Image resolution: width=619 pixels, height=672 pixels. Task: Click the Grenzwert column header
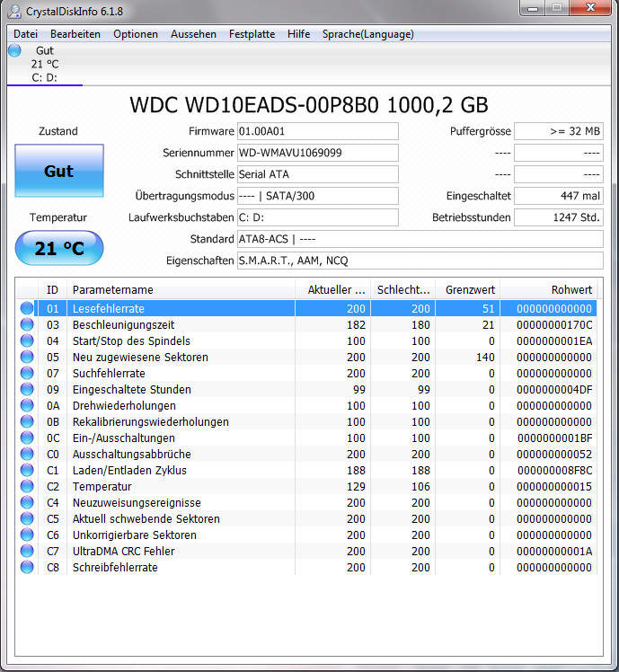468,289
